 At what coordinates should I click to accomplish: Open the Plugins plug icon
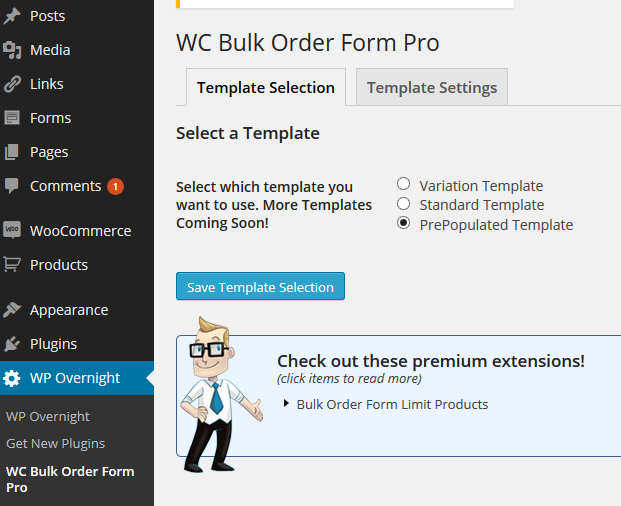coord(11,344)
